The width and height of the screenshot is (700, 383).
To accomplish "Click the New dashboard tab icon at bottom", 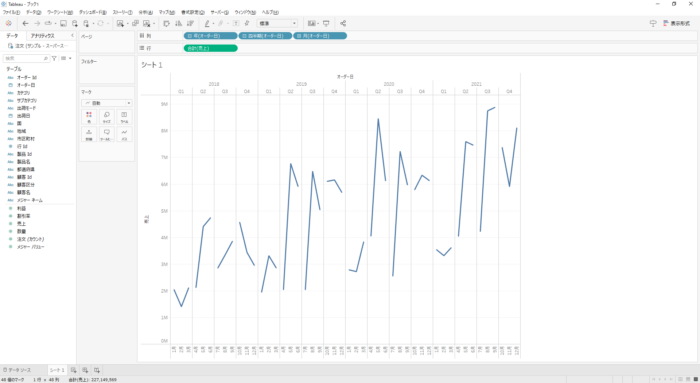I will coord(85,370).
